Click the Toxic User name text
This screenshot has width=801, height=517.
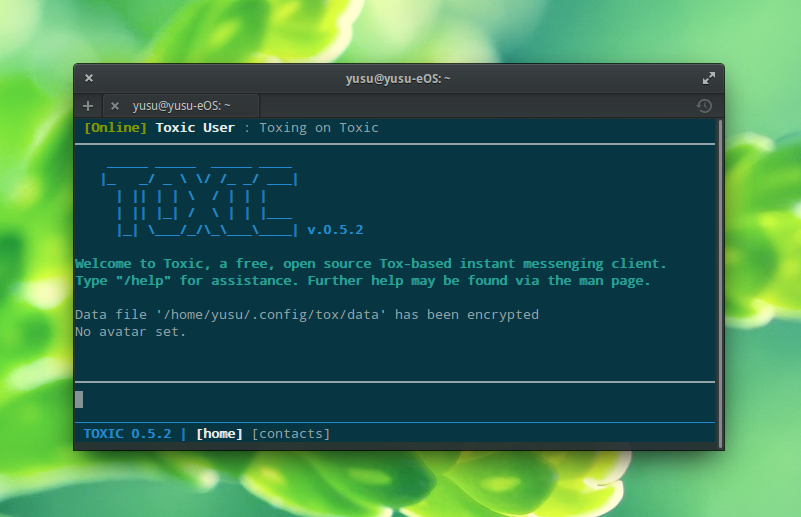pos(195,128)
